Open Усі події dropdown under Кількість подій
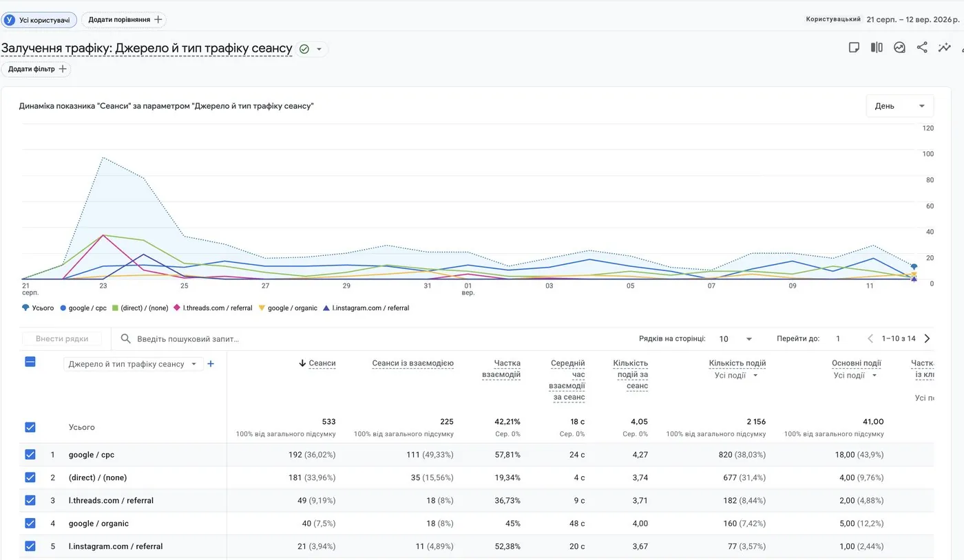Screen dimensions: 964x560 click(x=736, y=376)
